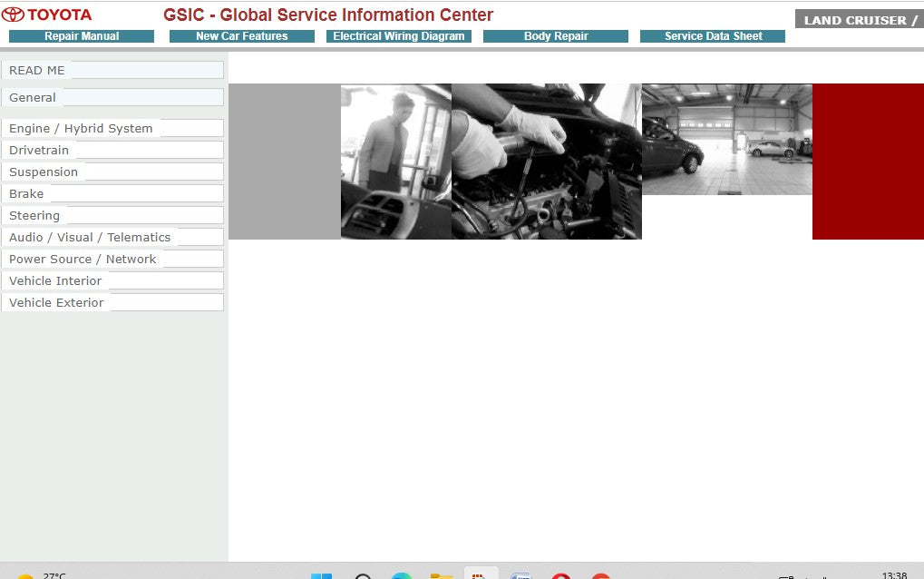924x579 pixels.
Task: Click the GSIC Global Service Information Center title
Action: [x=328, y=15]
